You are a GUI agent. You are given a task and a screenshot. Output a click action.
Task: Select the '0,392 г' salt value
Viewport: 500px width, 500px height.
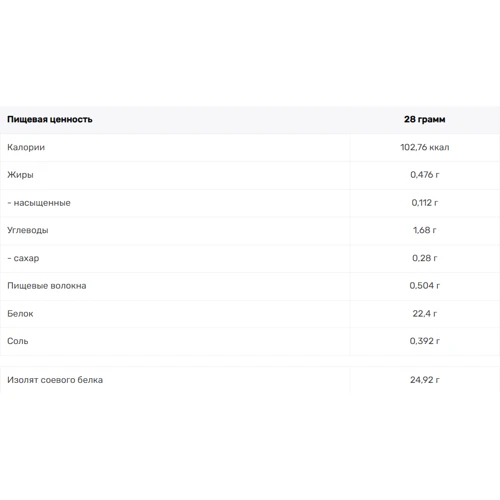click(x=424, y=341)
